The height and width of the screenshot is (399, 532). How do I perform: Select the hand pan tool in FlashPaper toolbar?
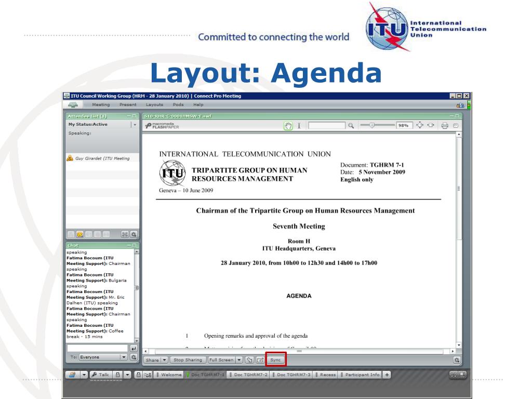coord(288,126)
